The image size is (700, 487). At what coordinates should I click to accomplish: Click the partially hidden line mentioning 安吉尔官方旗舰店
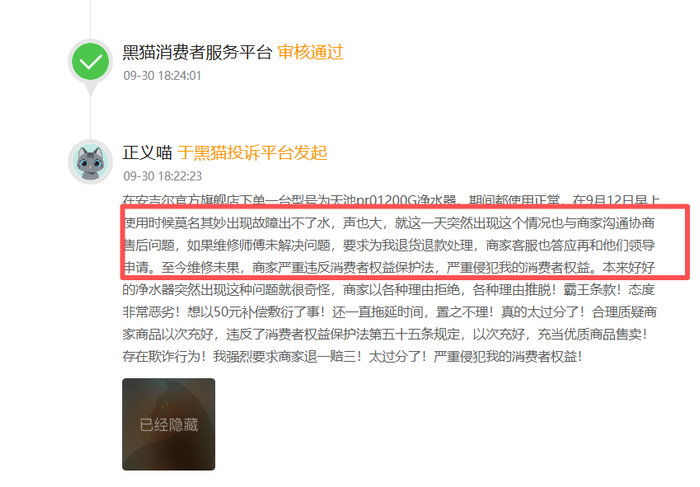[391, 200]
